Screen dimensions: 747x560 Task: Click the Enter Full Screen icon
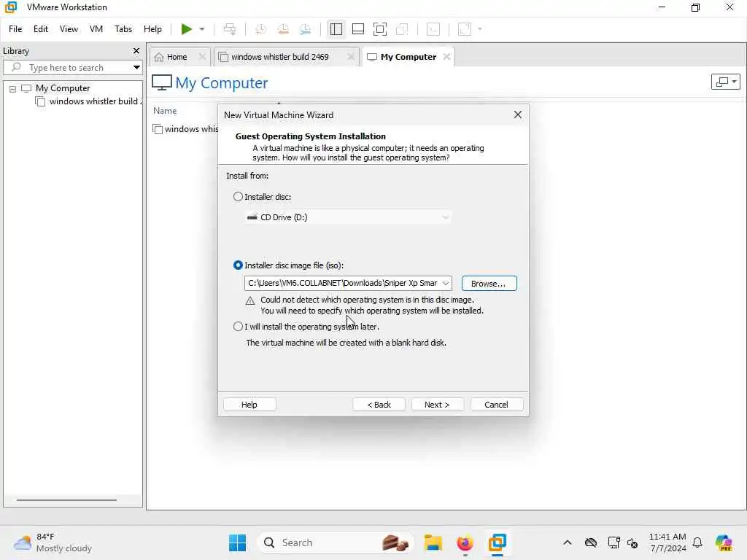(x=379, y=29)
